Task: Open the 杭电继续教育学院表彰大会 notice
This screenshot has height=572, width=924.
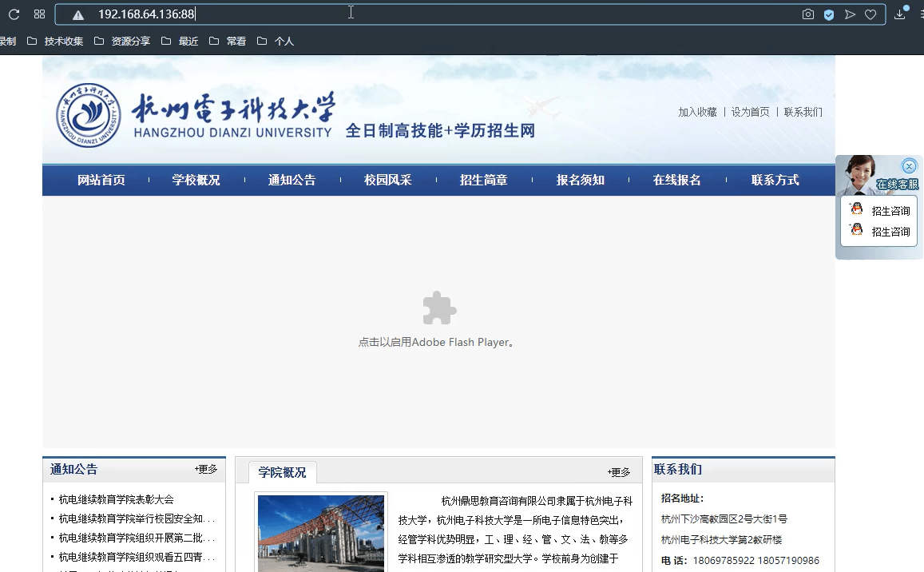Action: tap(117, 499)
